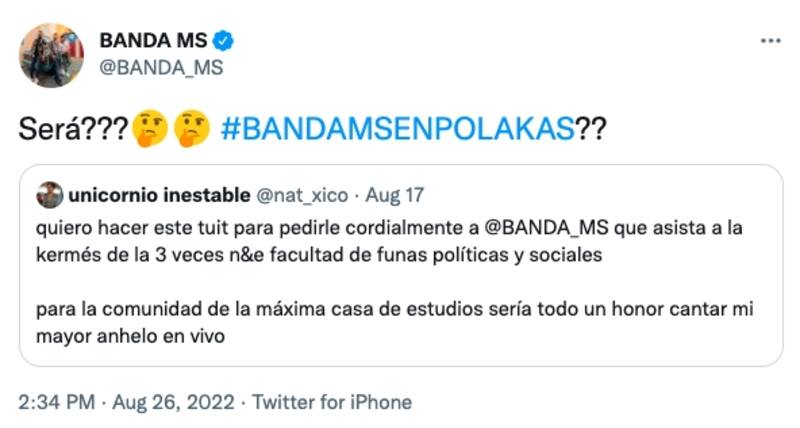Viewport: 800px width, 428px height.
Task: Open the BANDA MS profile picture
Action: point(51,55)
